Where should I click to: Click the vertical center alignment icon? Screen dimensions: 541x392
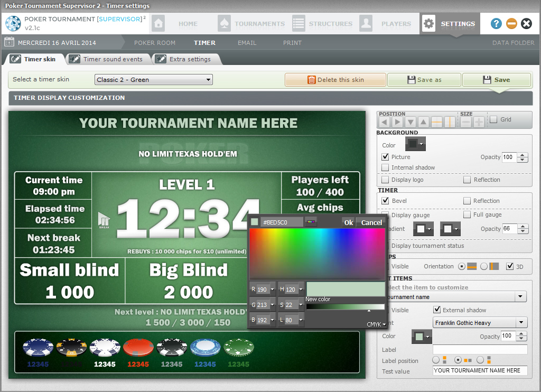pyautogui.click(x=450, y=122)
